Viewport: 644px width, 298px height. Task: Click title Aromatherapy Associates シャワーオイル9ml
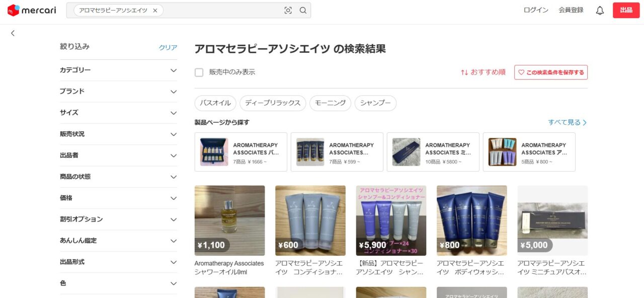pyautogui.click(x=229, y=268)
